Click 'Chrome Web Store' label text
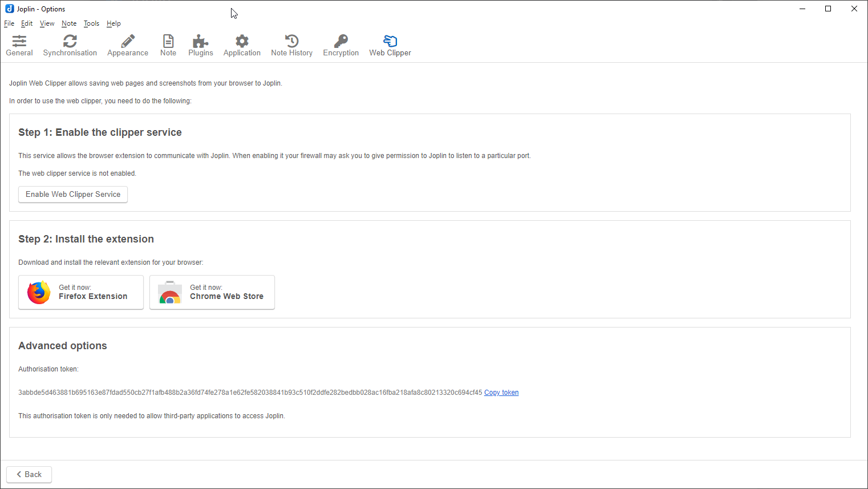The width and height of the screenshot is (868, 489). (226, 296)
